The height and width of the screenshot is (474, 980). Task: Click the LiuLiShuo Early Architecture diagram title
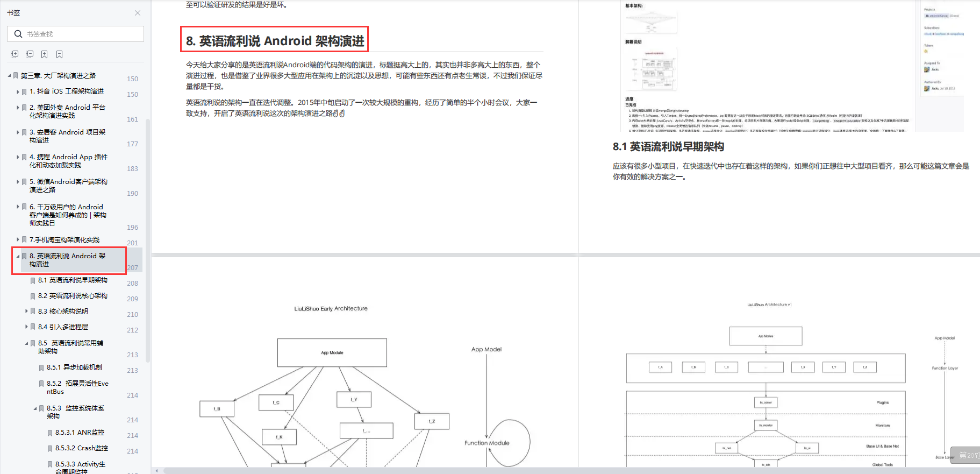pos(331,309)
